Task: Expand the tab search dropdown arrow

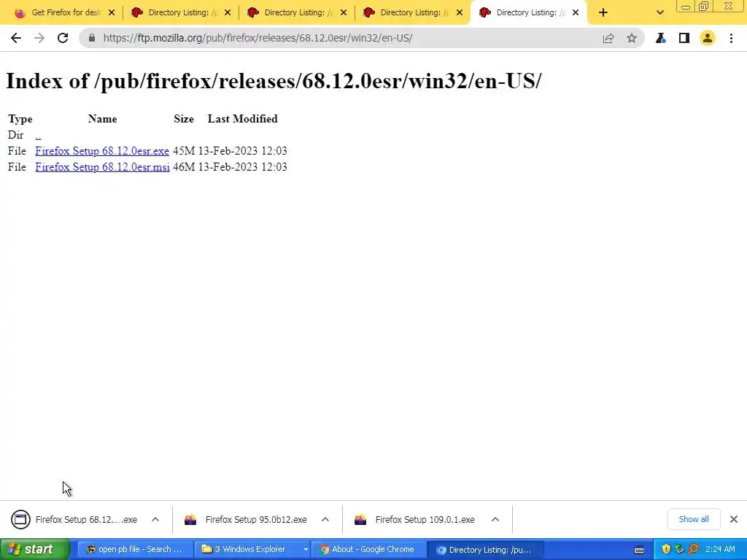Action: coord(659,13)
